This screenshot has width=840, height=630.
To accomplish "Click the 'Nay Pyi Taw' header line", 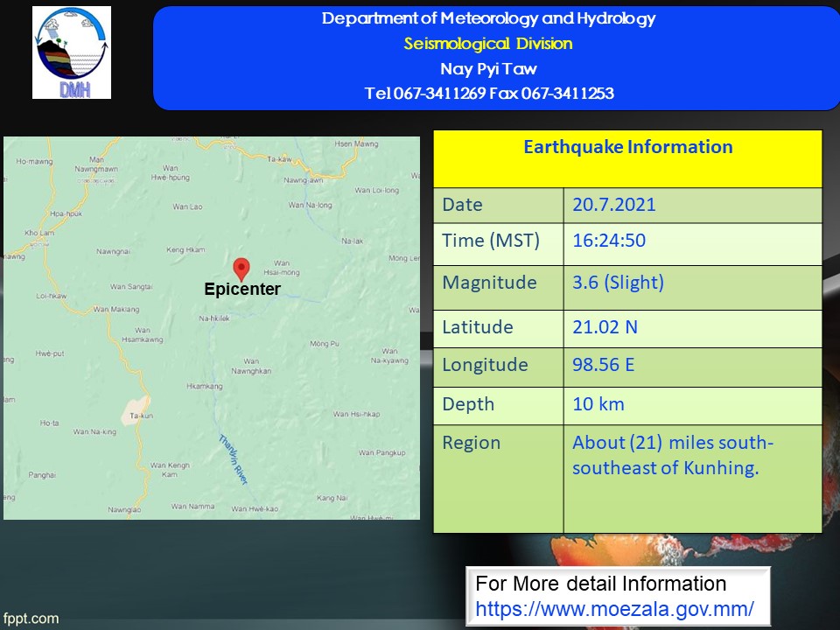I will (488, 68).
